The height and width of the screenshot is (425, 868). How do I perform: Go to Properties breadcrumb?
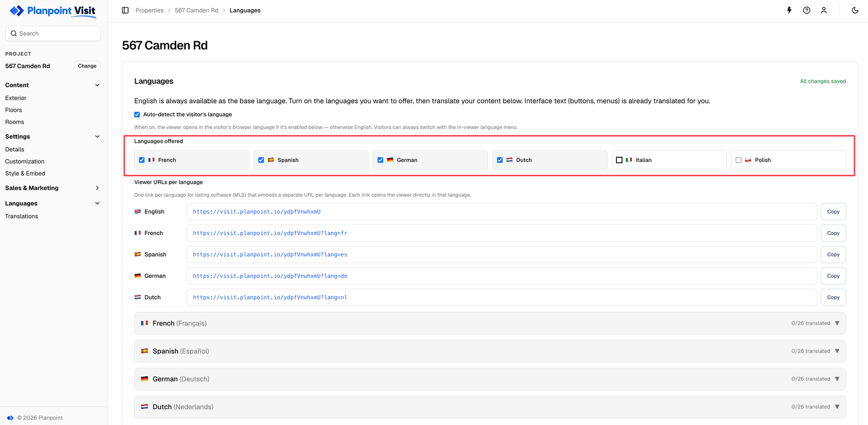[150, 10]
